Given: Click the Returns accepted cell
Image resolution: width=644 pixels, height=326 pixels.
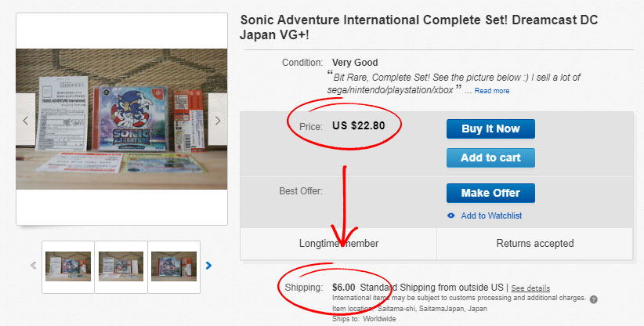Looking at the screenshot, I should [535, 244].
